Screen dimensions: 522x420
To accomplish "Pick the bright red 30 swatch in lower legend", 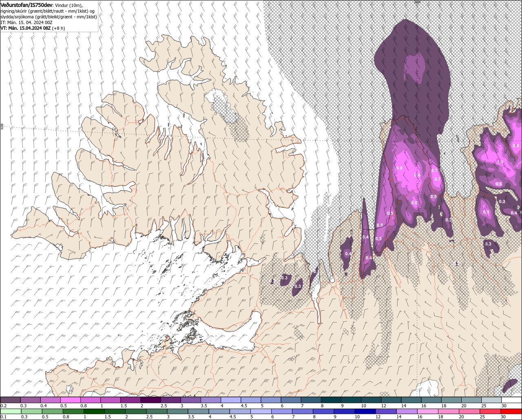I will click(x=511, y=411).
